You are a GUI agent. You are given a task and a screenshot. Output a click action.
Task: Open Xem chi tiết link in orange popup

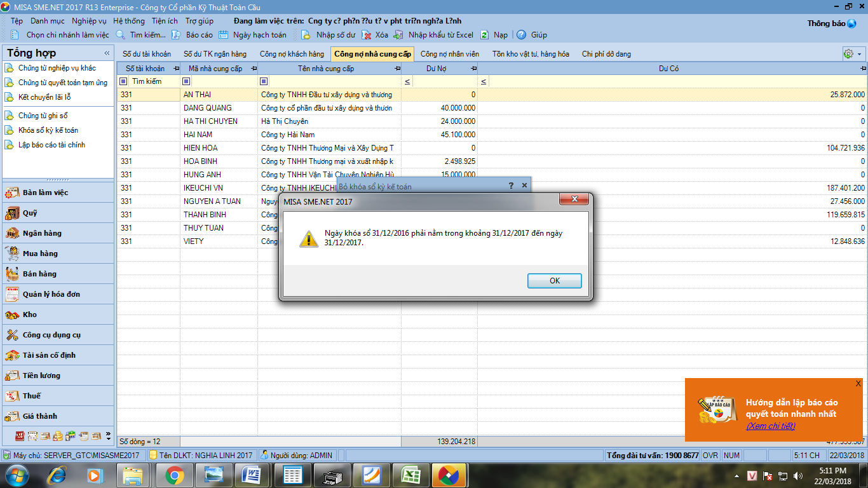coord(770,426)
